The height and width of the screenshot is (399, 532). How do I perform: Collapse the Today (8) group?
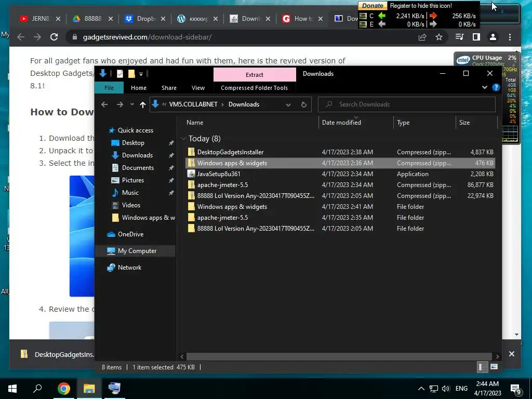point(183,138)
